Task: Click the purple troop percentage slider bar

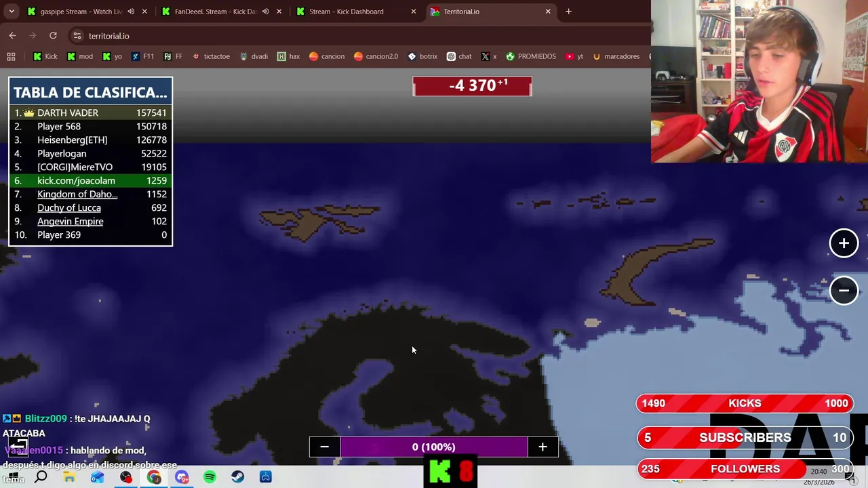Action: click(434, 447)
